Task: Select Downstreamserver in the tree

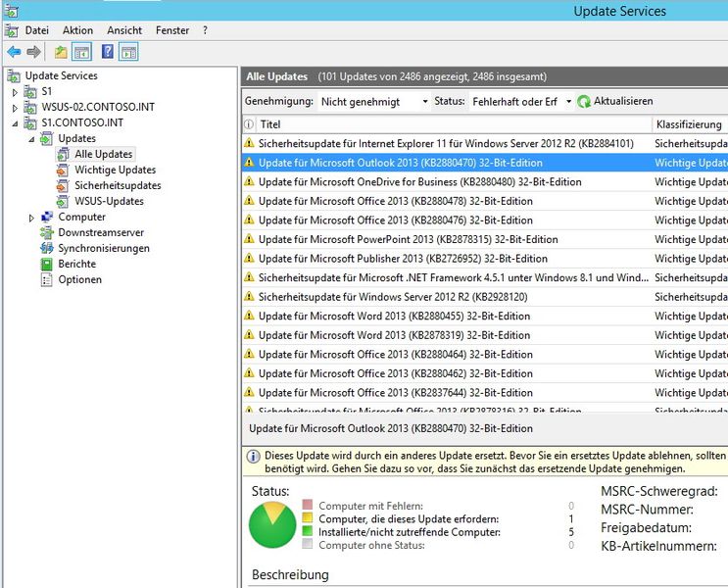Action: click(x=101, y=232)
